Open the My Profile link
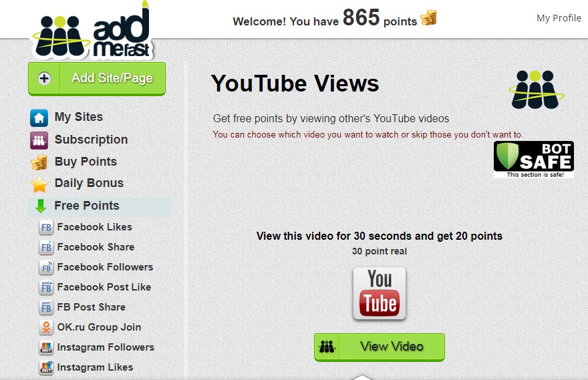The height and width of the screenshot is (380, 588). (559, 18)
